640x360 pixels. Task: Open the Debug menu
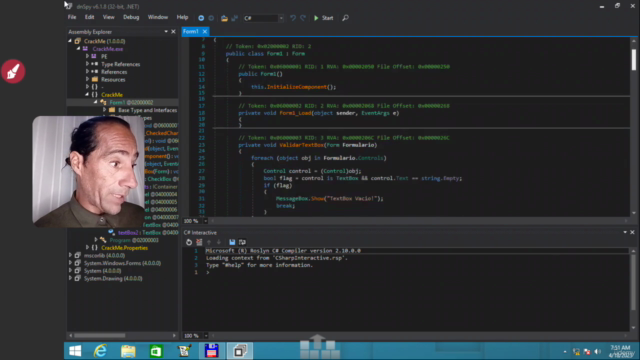click(x=131, y=17)
